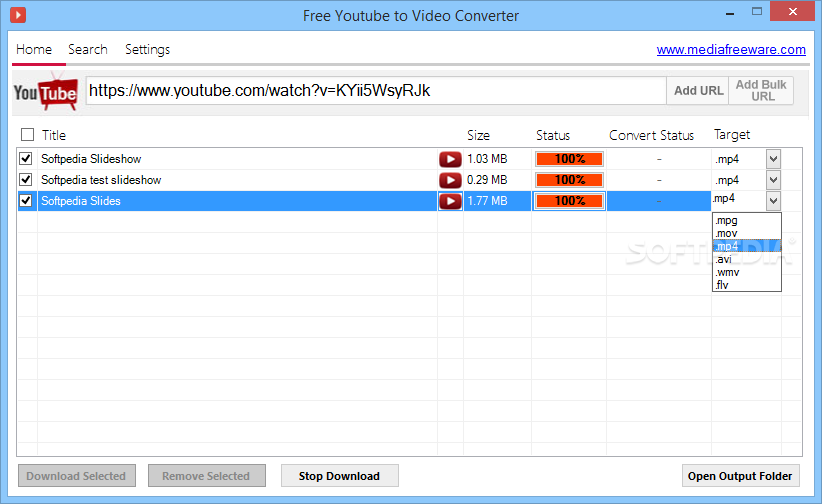Click the Target column header
This screenshot has width=822, height=504.
(x=732, y=135)
